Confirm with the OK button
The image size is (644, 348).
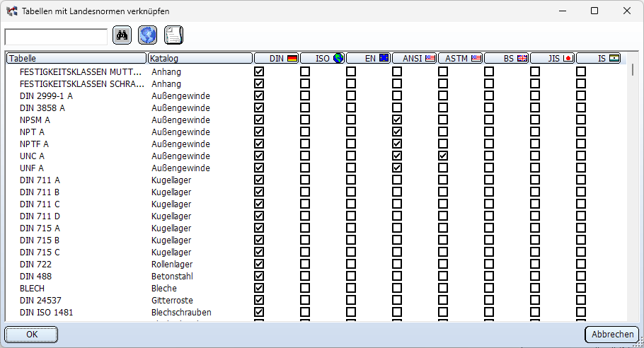(31, 335)
